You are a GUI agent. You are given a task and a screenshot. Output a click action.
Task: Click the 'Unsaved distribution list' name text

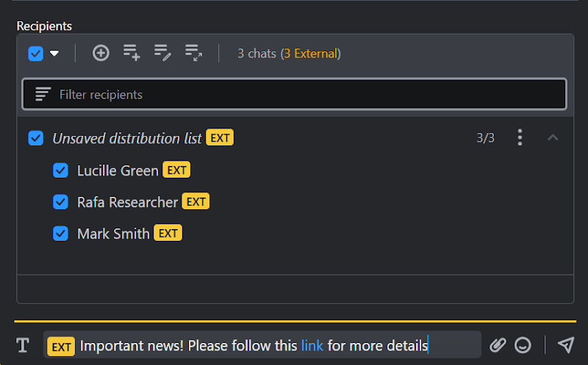(x=127, y=138)
